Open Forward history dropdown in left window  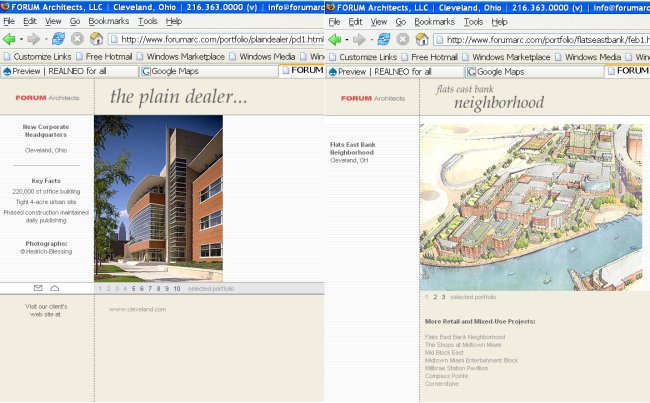(x=46, y=40)
